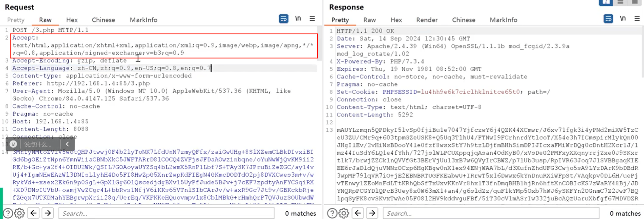Click the 'POST /3.php HTTP/1.1' request line
This screenshot has height=219, width=644.
tap(50, 30)
